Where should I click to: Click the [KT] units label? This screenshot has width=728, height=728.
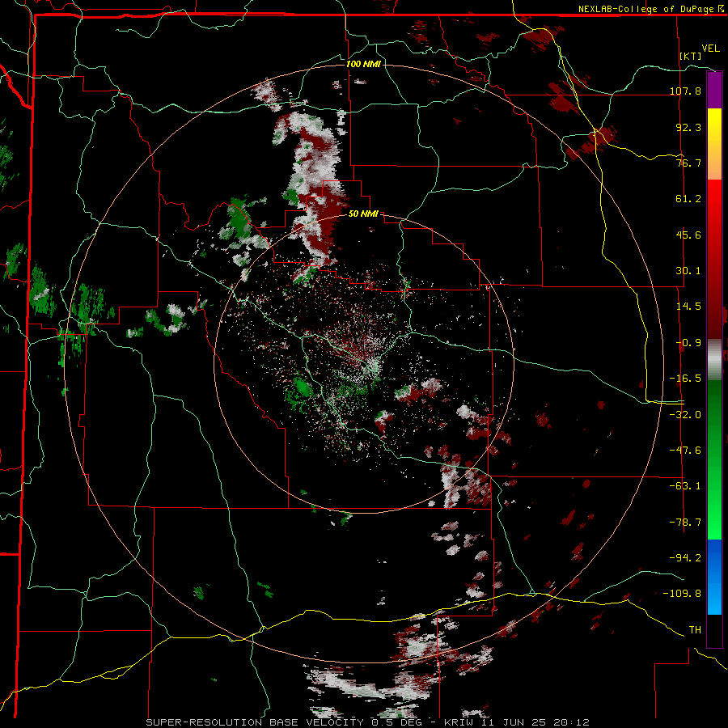691,56
